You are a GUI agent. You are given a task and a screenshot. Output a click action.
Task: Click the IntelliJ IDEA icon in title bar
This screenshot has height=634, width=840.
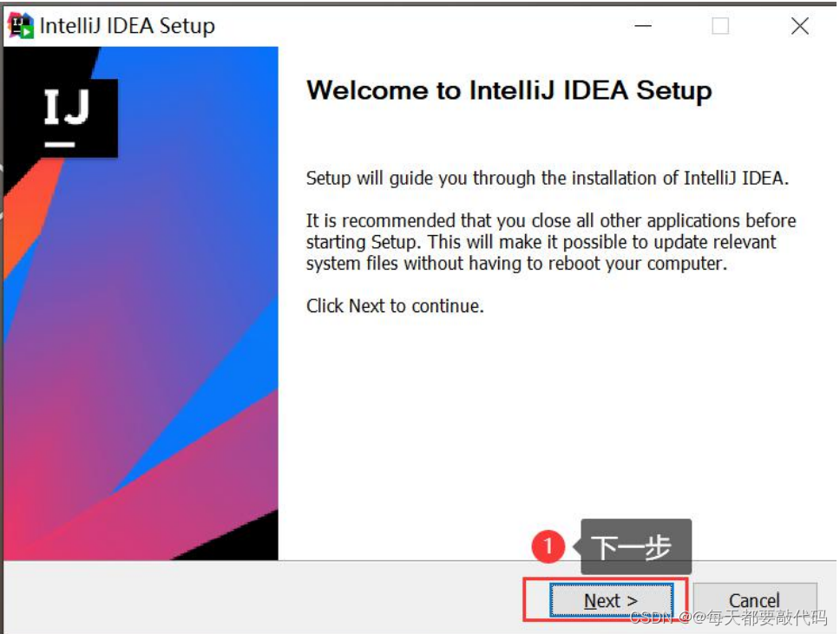(21, 26)
